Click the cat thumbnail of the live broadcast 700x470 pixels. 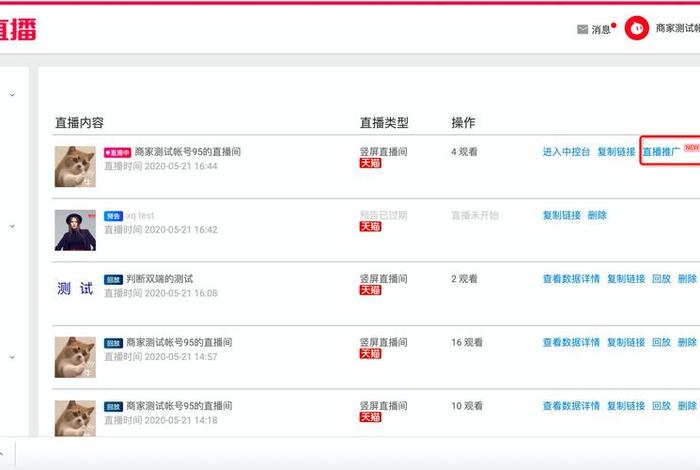(75, 166)
